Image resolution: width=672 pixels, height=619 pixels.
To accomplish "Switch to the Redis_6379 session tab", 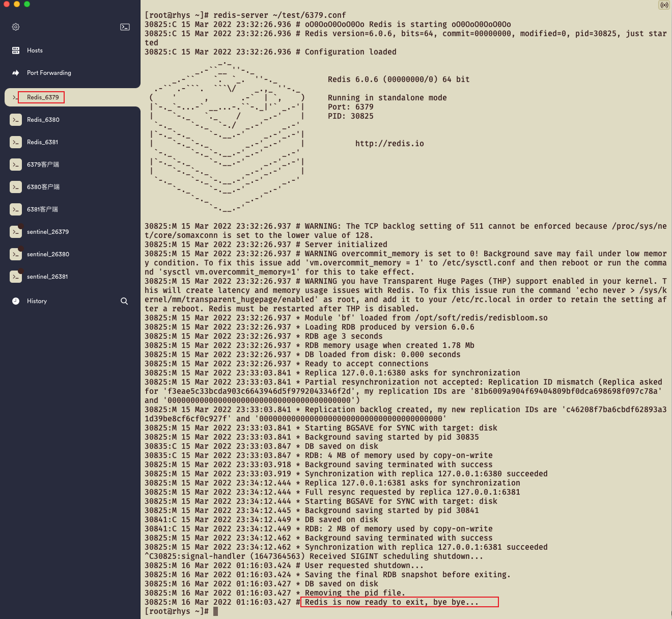I will [72, 97].
